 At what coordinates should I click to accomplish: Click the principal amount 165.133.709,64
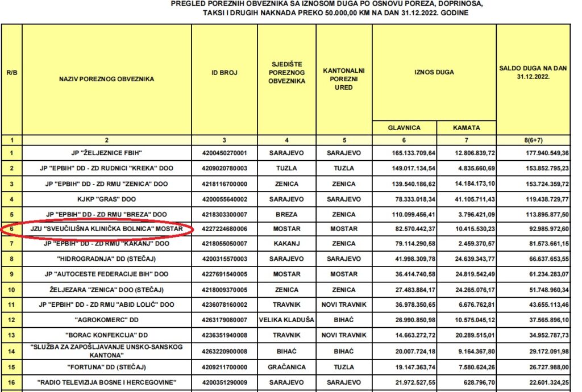click(x=414, y=153)
